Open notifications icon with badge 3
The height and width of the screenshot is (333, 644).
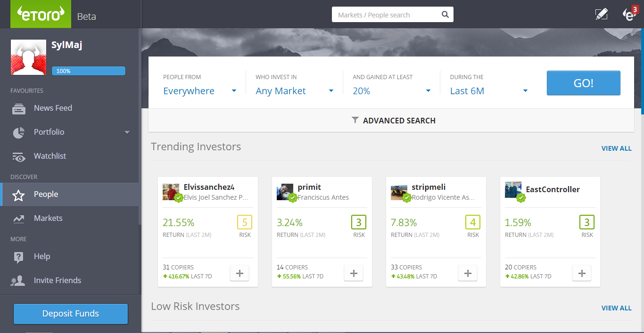(629, 14)
